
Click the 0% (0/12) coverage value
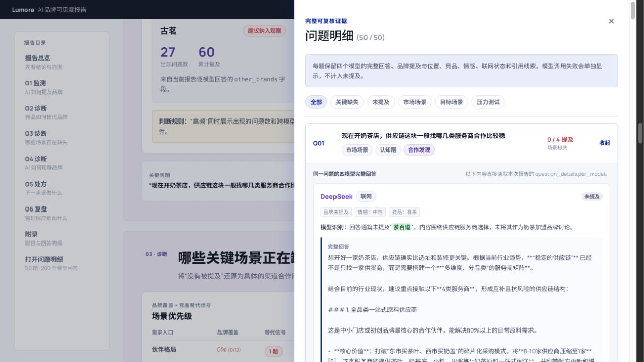point(229,350)
